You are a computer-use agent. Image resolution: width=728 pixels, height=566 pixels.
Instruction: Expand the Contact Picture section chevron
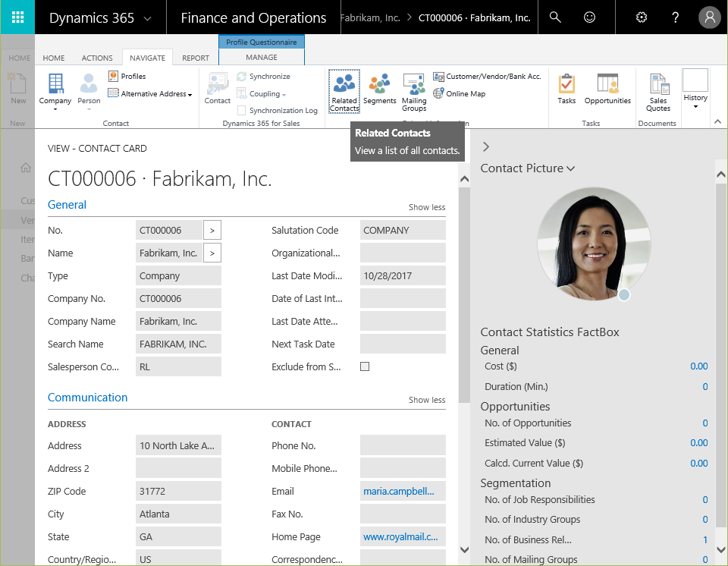[571, 168]
